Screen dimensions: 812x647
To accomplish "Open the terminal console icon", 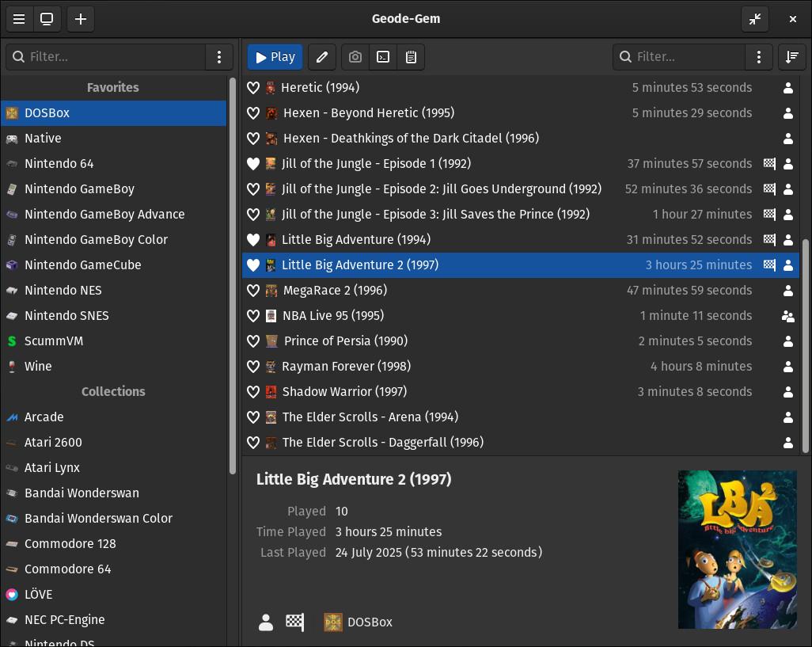I will point(383,57).
